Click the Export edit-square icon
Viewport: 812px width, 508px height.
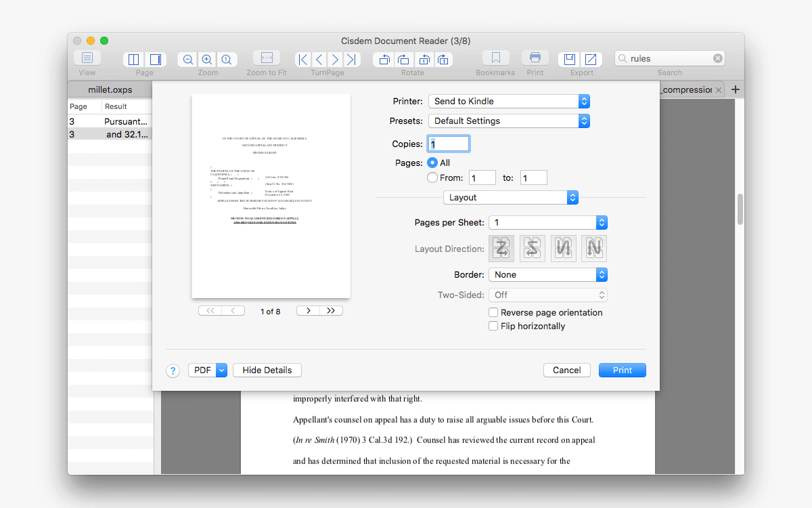591,60
